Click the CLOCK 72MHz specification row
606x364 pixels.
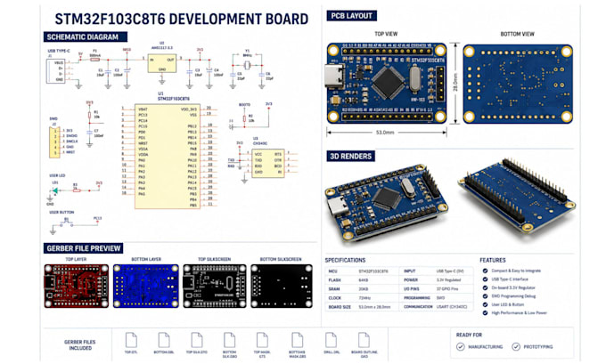click(362, 298)
